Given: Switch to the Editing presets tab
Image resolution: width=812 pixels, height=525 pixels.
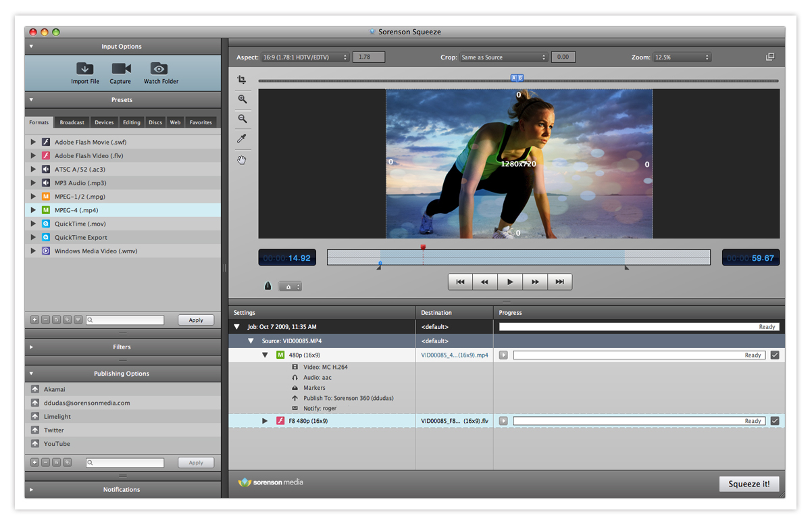Looking at the screenshot, I should point(132,122).
